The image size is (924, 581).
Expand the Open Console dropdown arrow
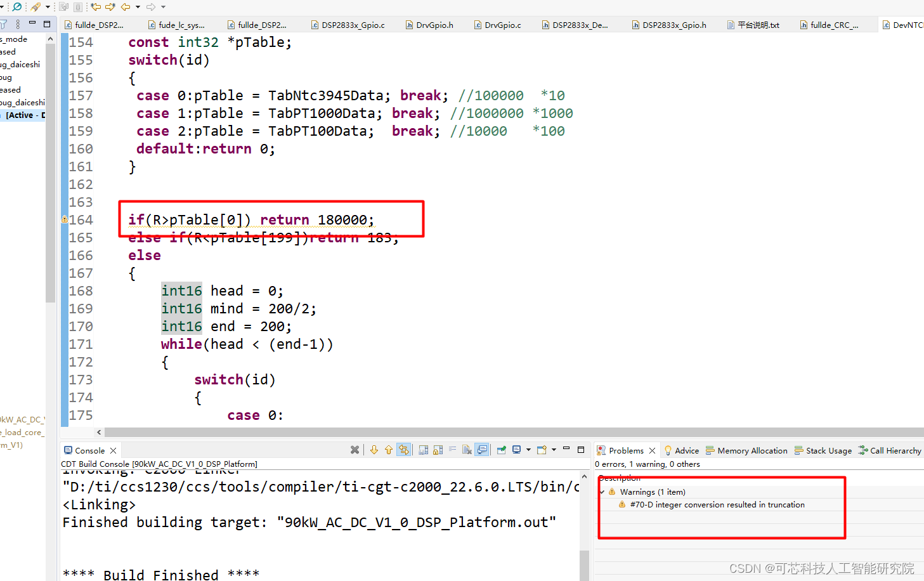[553, 450]
